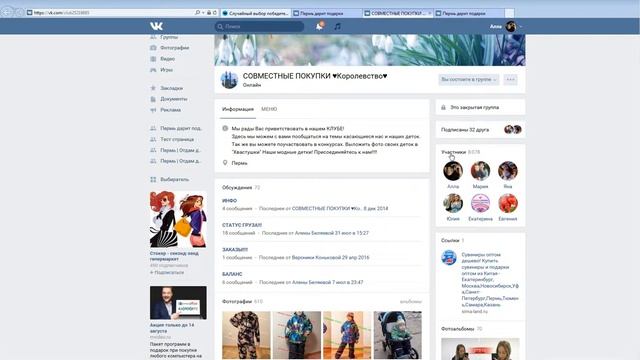Screen dimensions: 640x360
Task: Click the Документы sidebar icon
Action: 153,99
